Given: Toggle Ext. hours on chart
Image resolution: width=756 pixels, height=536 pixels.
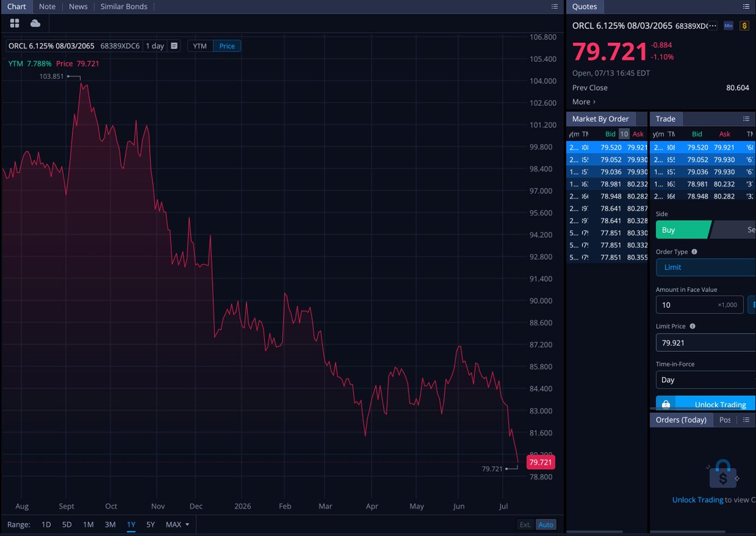Looking at the screenshot, I should pyautogui.click(x=525, y=525).
